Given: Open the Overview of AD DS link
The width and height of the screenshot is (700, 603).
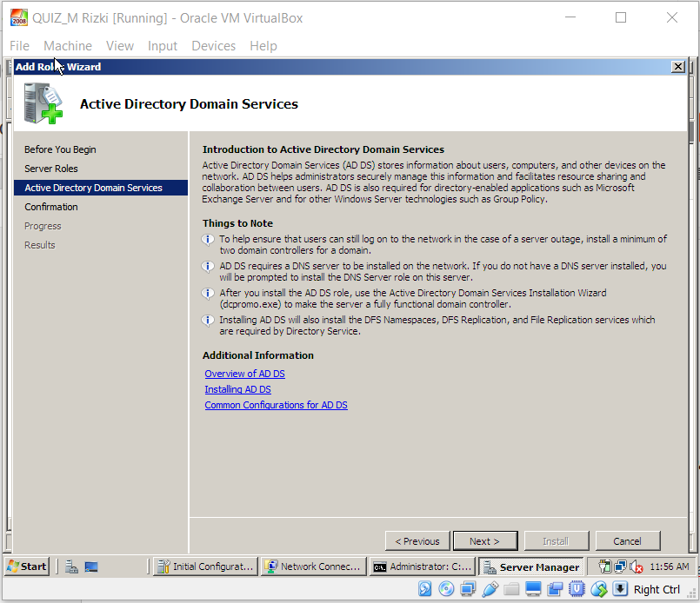Looking at the screenshot, I should (244, 374).
